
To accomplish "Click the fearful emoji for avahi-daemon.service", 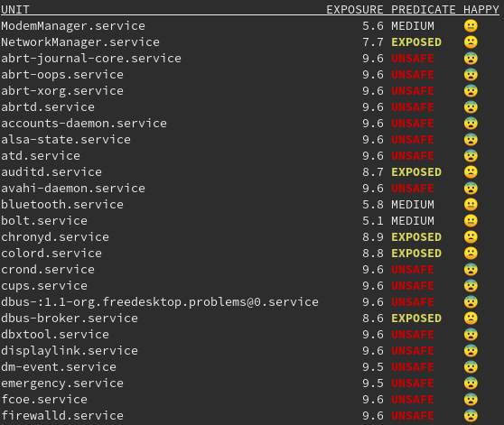I will (471, 188).
